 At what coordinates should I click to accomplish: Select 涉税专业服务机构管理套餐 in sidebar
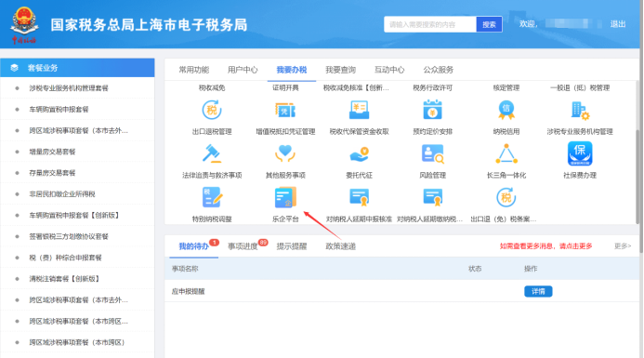pyautogui.click(x=69, y=88)
